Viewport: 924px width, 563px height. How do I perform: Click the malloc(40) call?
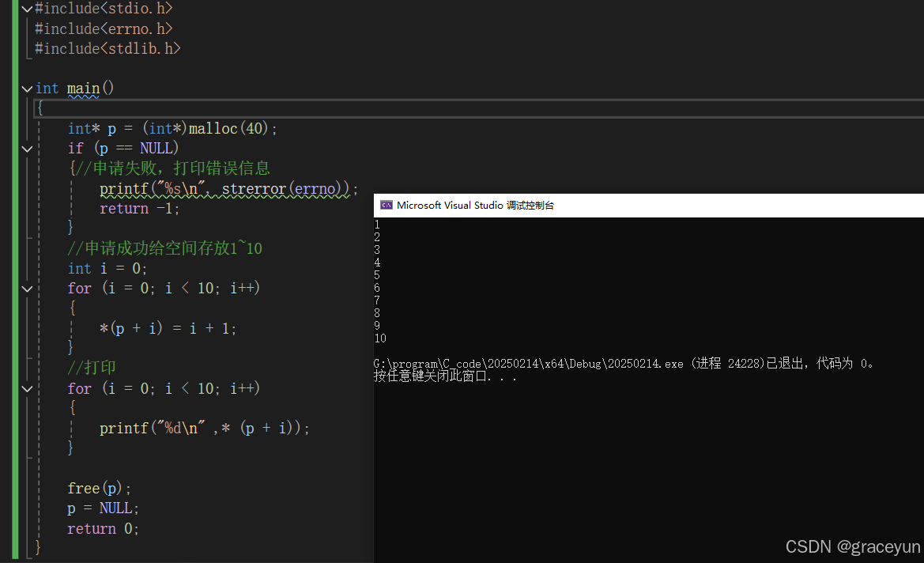pos(228,129)
